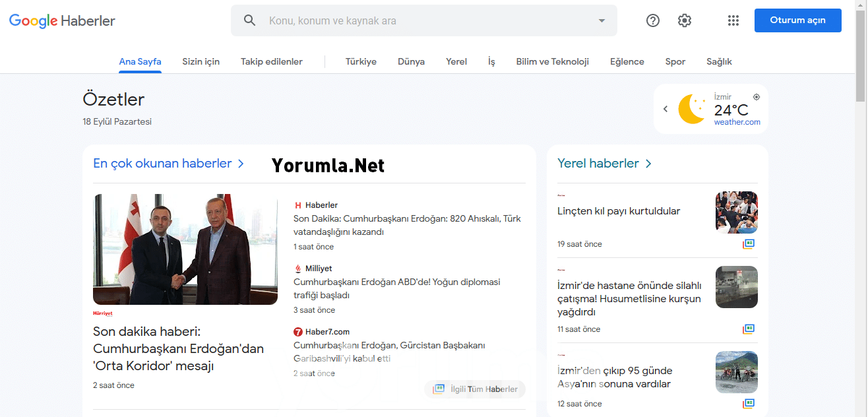The image size is (868, 417).
Task: Open the Garibashvili'yi kabul etti headline
Action: click(x=389, y=352)
